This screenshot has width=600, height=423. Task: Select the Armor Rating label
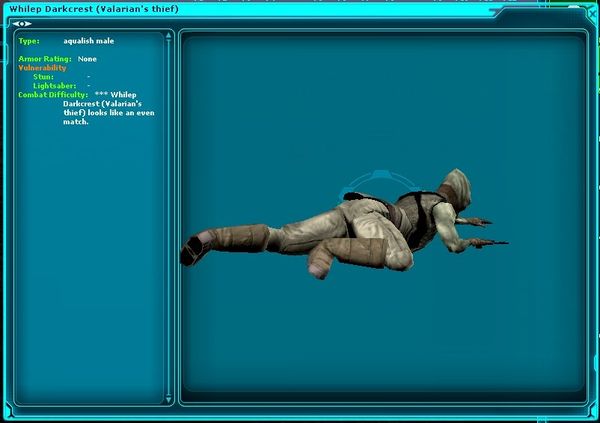click(x=44, y=59)
